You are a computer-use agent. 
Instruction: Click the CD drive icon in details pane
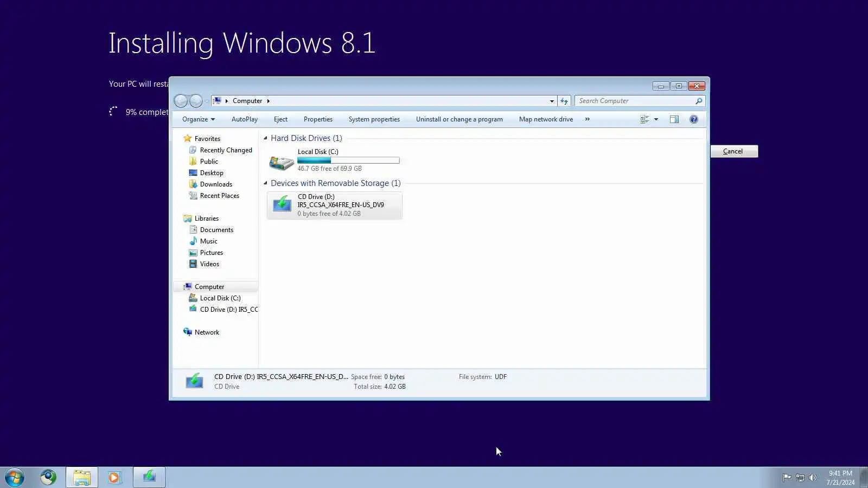(x=194, y=381)
